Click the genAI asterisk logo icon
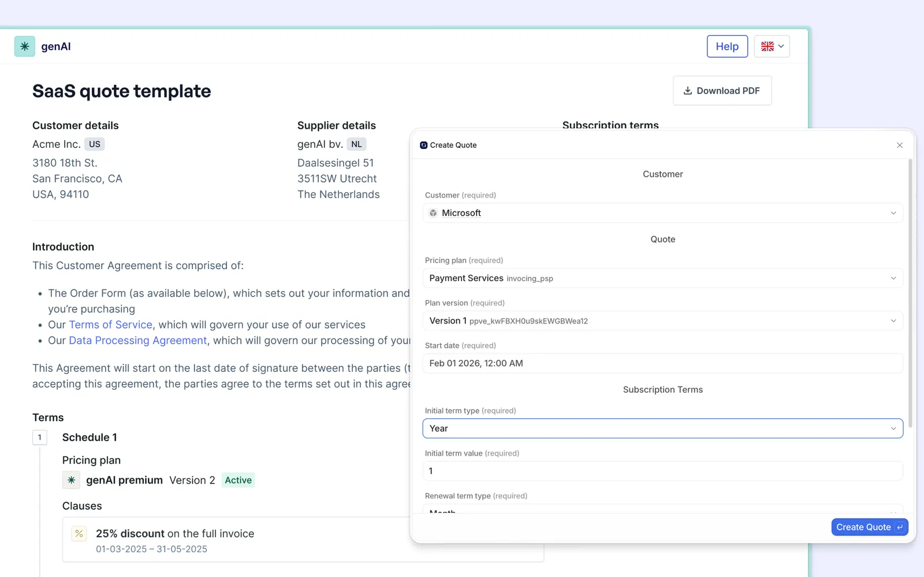 click(25, 46)
